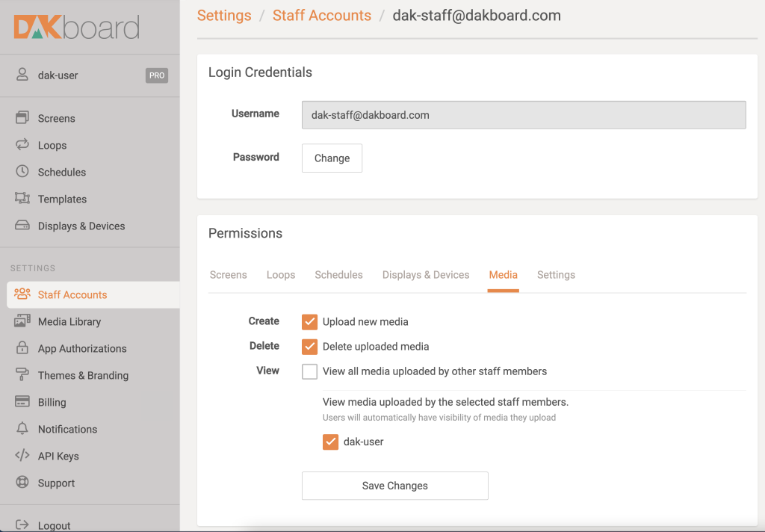Screen dimensions: 765x532
Task: Click the 'Login Credentials' heading
Action: click(260, 72)
